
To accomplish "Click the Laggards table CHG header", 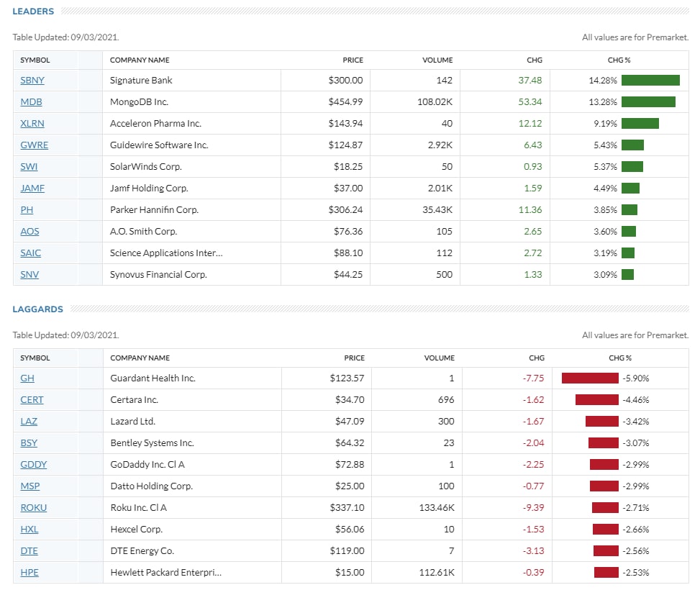I will click(537, 358).
